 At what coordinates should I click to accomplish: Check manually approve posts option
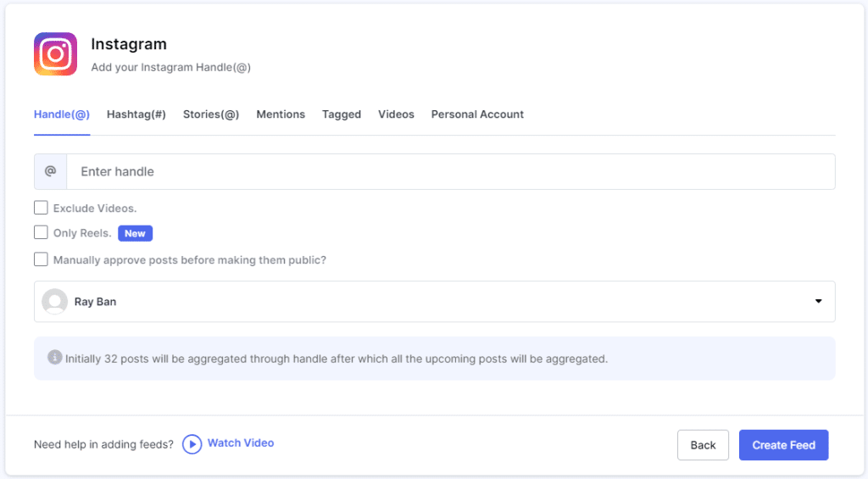(x=41, y=259)
